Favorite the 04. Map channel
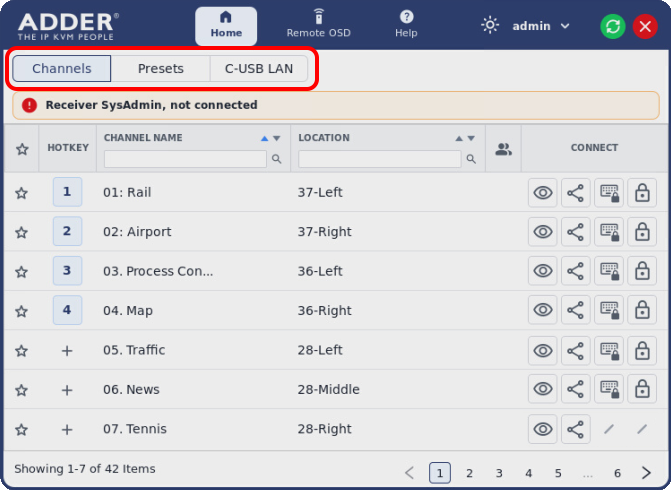671x490 pixels. pyautogui.click(x=21, y=311)
